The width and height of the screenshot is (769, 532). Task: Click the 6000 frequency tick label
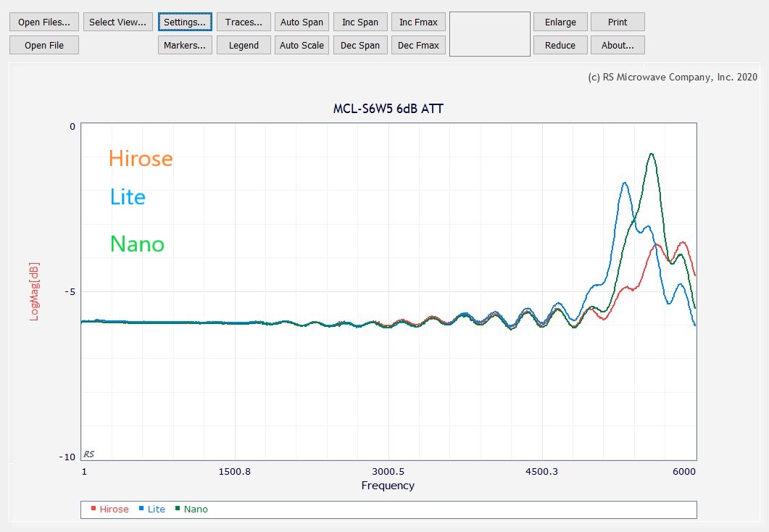point(683,472)
